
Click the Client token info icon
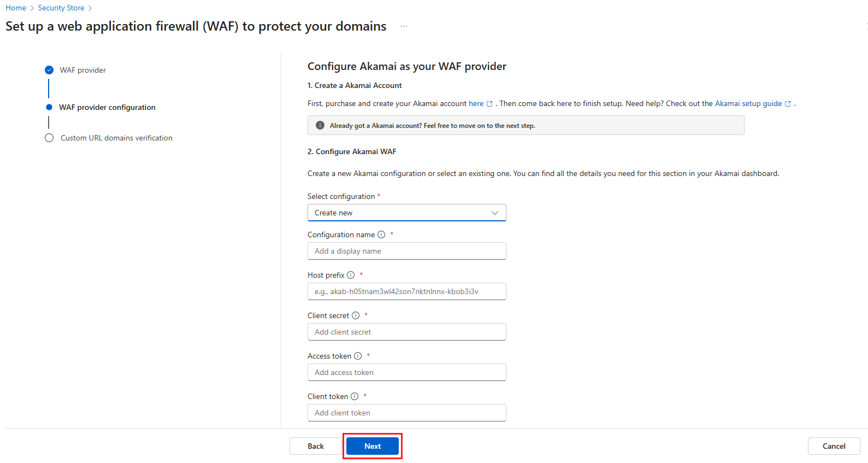355,396
